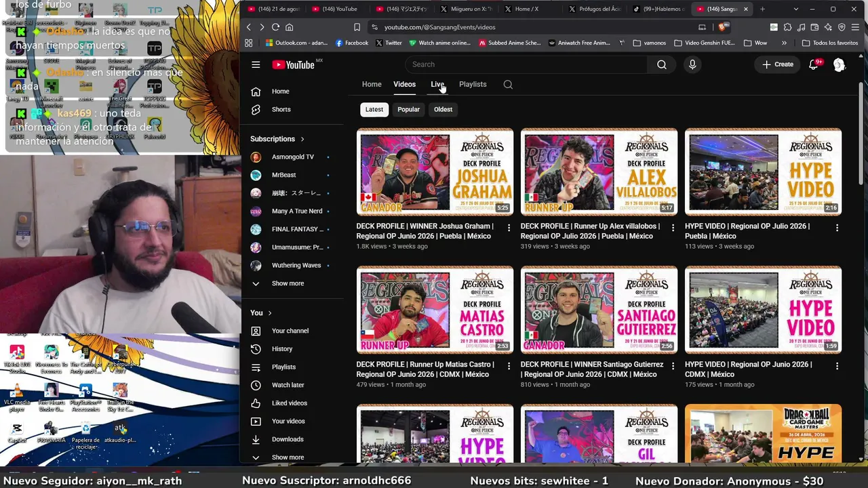Search within the channel using the magnifier icon
This screenshot has height=488, width=868.
(508, 85)
